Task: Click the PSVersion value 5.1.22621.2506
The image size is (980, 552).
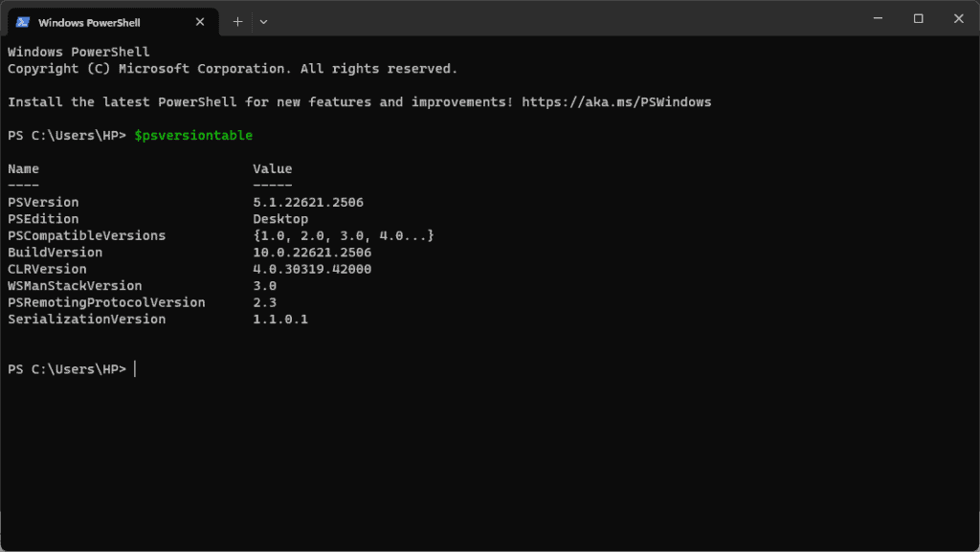Action: point(306,202)
